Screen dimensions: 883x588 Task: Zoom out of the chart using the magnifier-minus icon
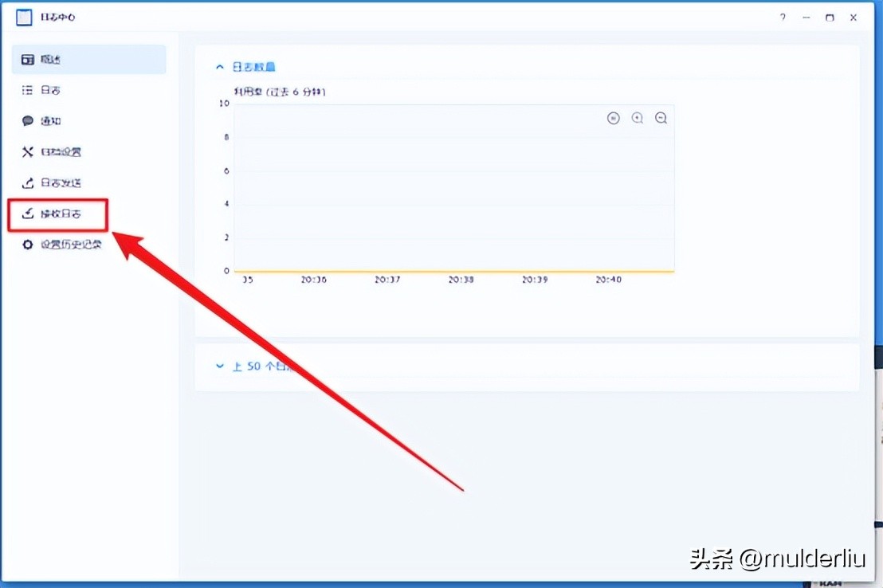661,118
